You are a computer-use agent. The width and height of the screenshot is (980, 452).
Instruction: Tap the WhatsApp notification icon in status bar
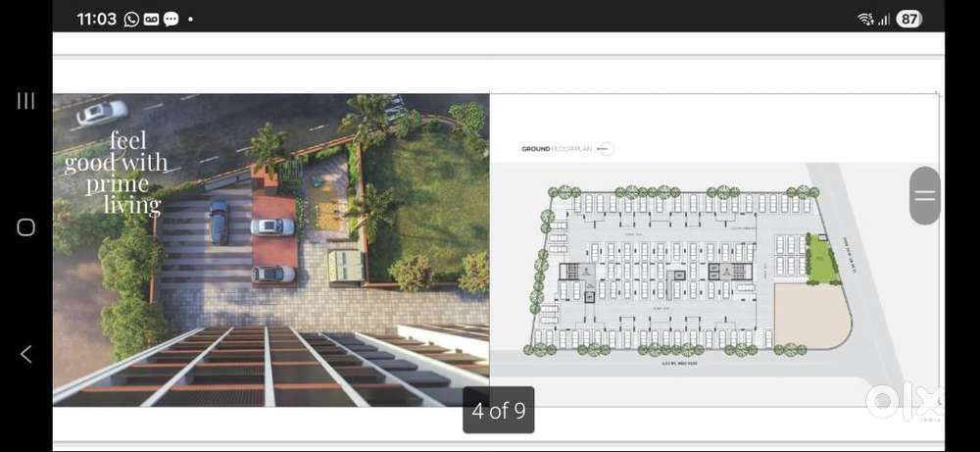click(131, 20)
